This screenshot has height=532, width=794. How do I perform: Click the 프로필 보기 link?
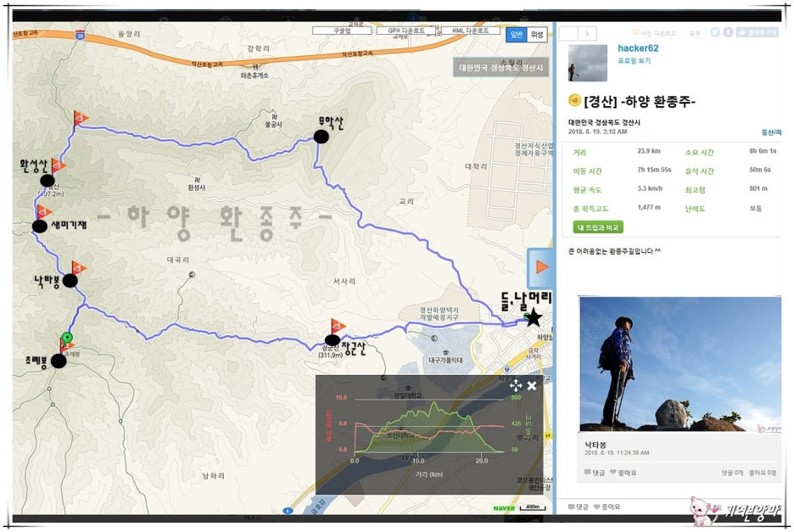pyautogui.click(x=634, y=61)
